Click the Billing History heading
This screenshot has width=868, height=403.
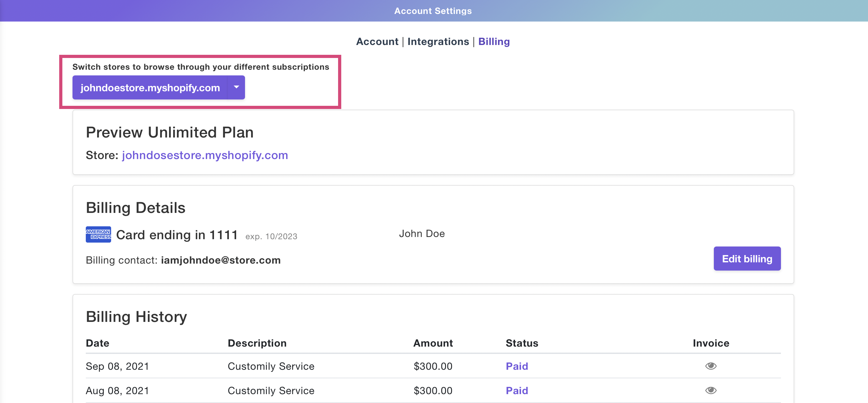click(x=136, y=317)
